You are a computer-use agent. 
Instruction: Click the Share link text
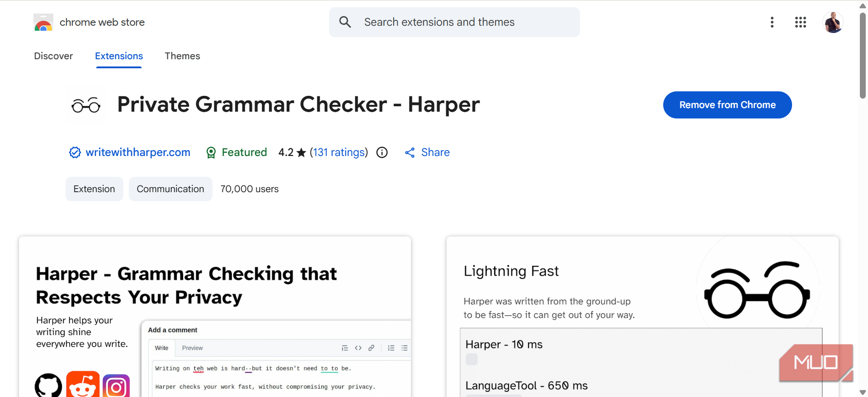coord(435,152)
